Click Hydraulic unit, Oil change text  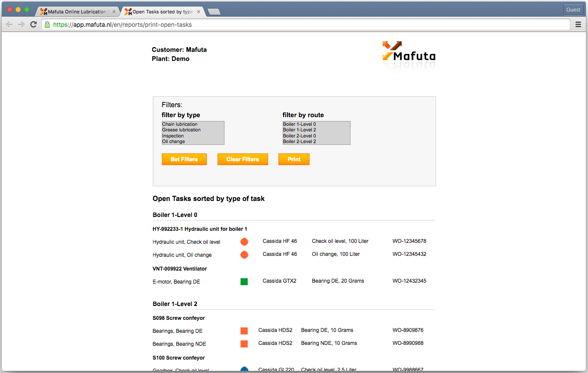pos(182,255)
